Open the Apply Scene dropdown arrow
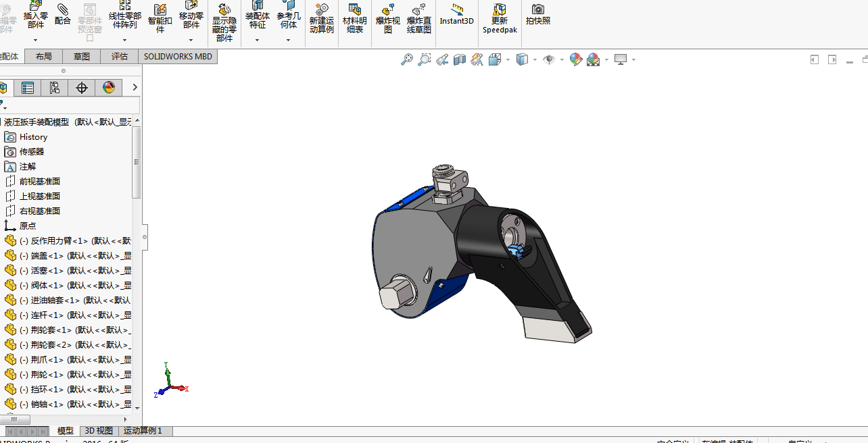Image resolution: width=868 pixels, height=443 pixels. coord(606,60)
